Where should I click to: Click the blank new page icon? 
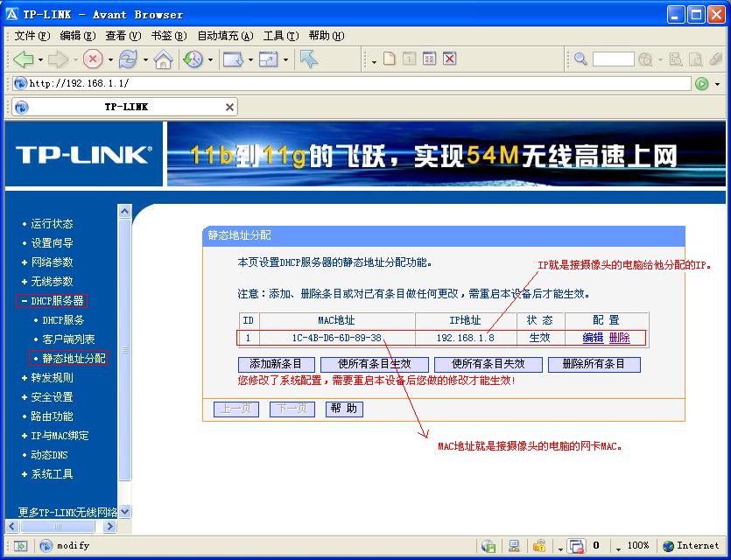click(x=390, y=59)
